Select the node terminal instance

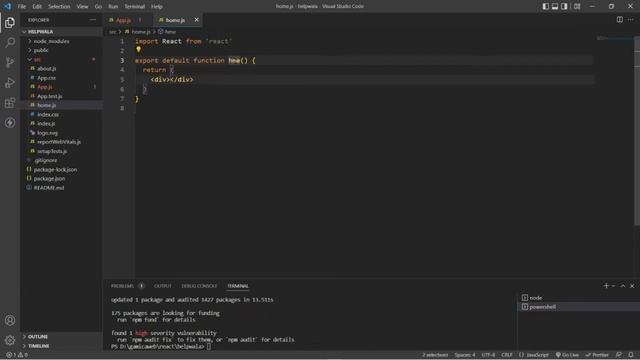coord(578,298)
